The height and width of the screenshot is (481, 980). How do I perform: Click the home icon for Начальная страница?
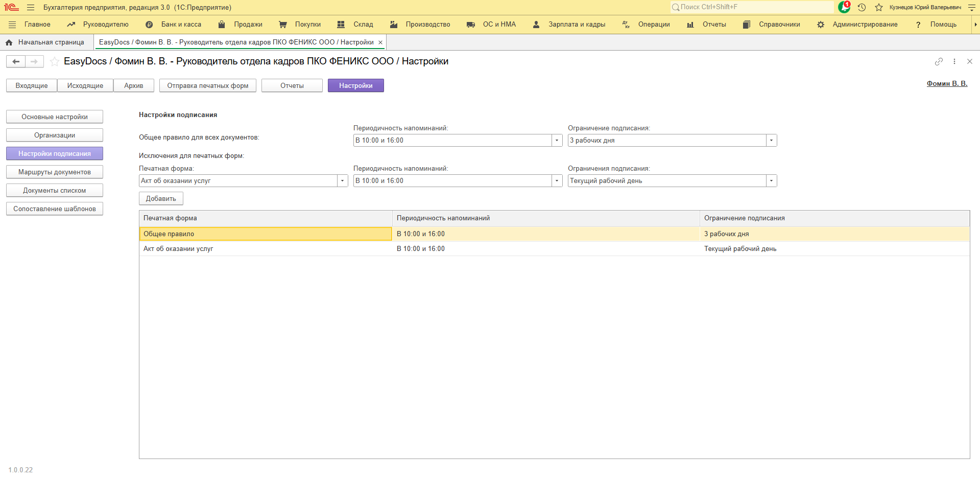click(9, 42)
